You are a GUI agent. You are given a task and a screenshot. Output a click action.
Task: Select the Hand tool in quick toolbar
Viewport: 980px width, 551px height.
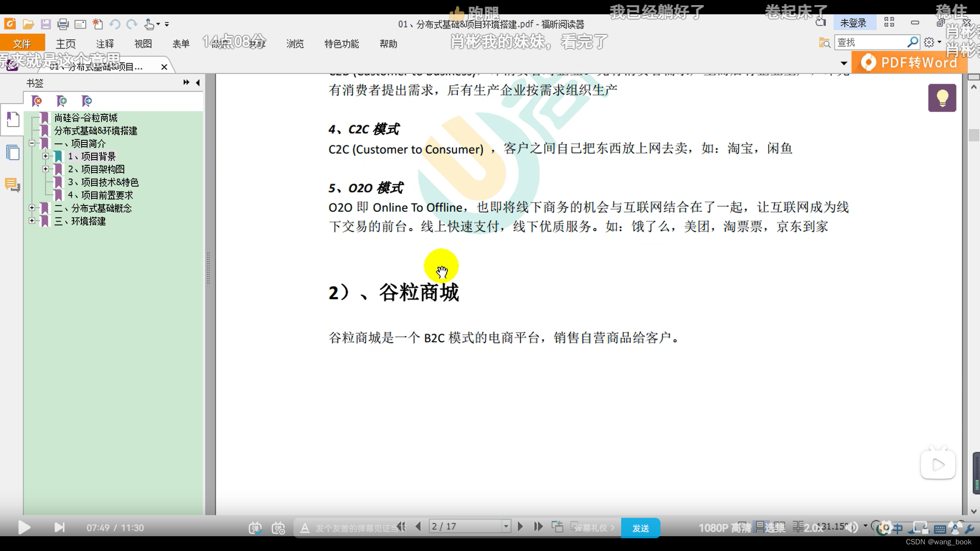pos(149,24)
